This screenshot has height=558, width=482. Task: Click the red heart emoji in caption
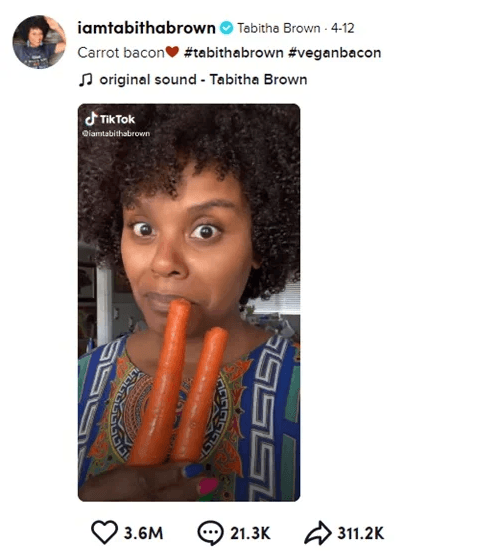pyautogui.click(x=172, y=52)
